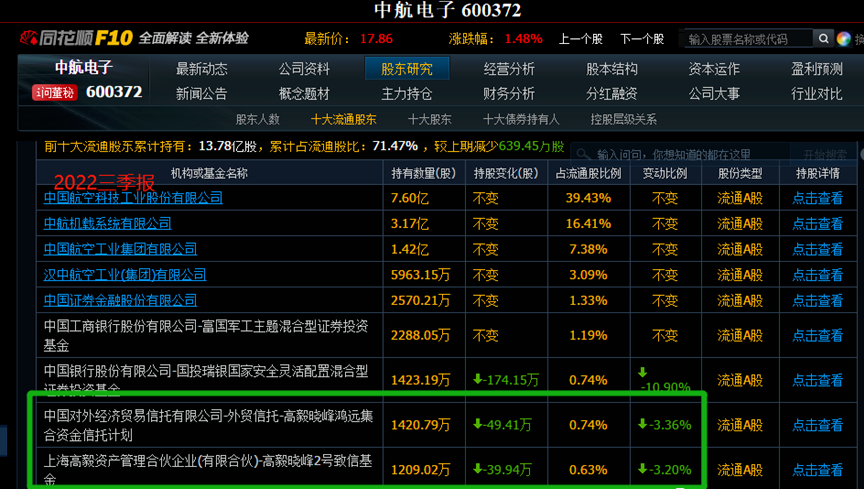Screen dimensions: 864x489
Task: Open 中航机载系统有限公司 link
Action: [107, 223]
